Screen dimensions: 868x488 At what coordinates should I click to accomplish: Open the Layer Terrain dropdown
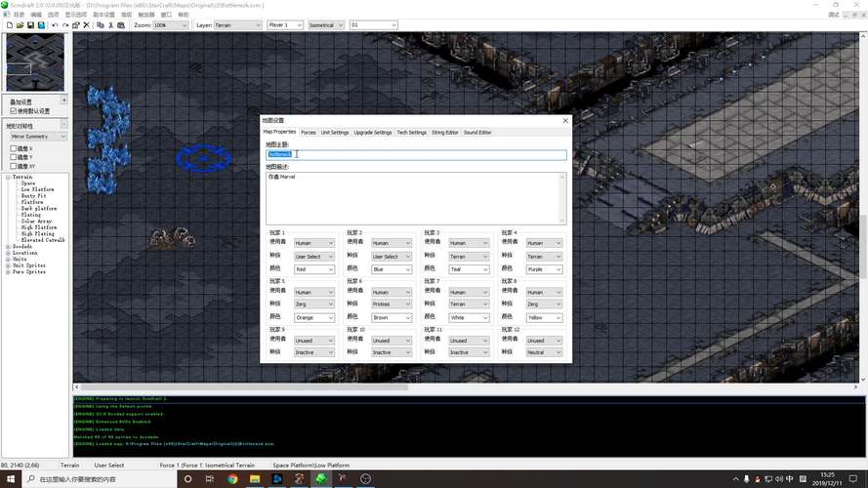pyautogui.click(x=237, y=25)
